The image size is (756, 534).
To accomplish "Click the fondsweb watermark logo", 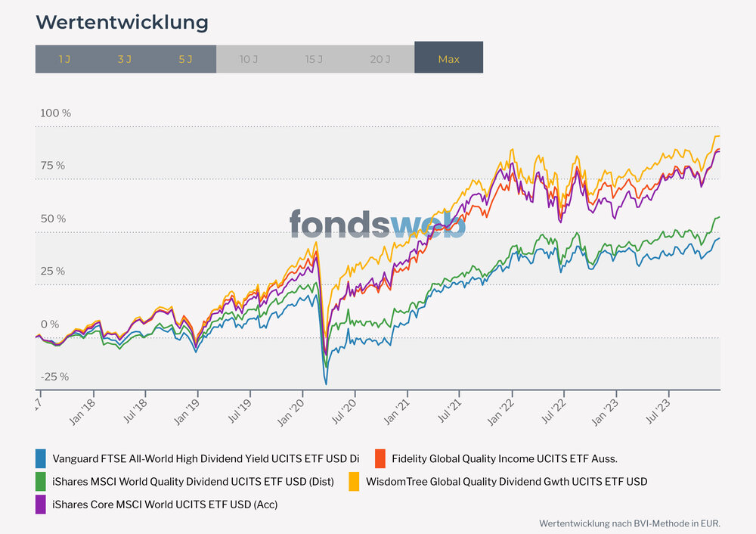I will (377, 225).
